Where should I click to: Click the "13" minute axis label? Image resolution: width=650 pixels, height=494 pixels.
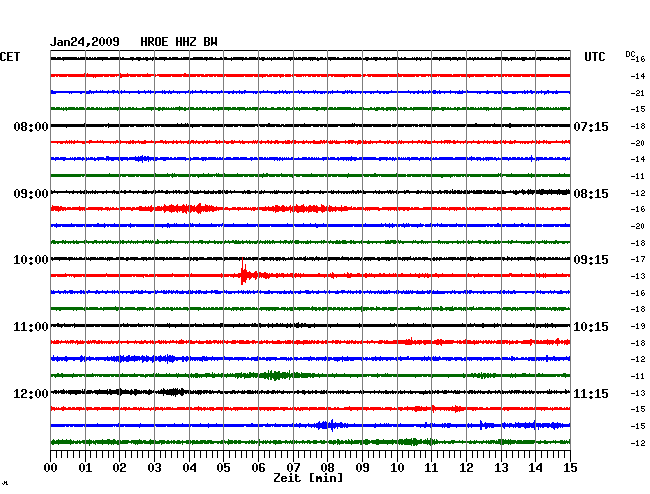[501, 468]
